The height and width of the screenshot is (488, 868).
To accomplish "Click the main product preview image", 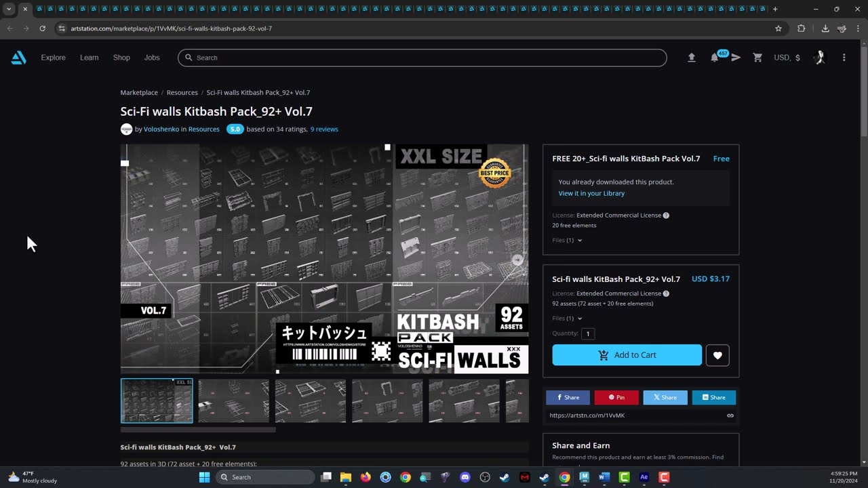I will [x=324, y=258].
